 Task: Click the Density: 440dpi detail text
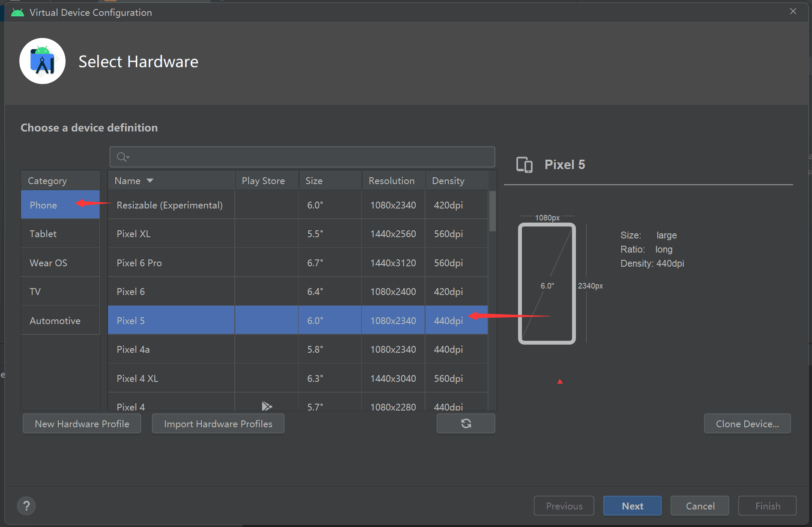[652, 263]
